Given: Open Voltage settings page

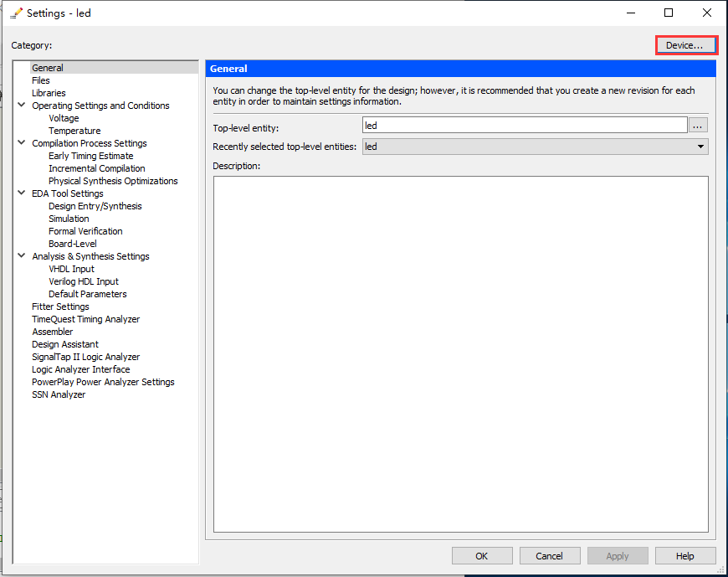Looking at the screenshot, I should [x=64, y=118].
